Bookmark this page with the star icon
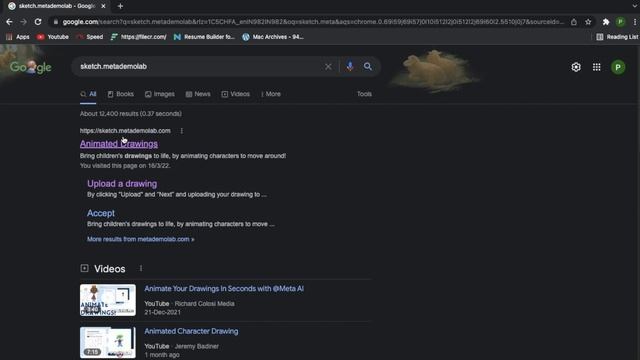Image resolution: width=640 pixels, height=360 pixels. pos(588,22)
